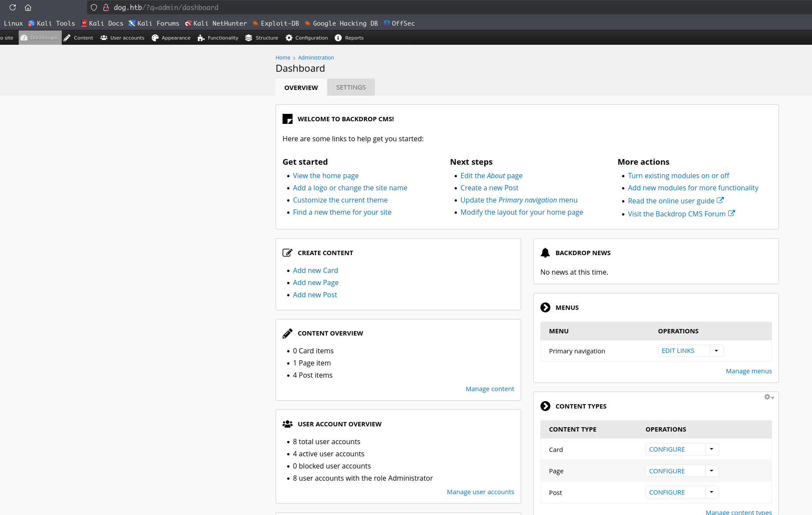Click Add new Card link
Screen dimensions: 812x515
click(316, 270)
